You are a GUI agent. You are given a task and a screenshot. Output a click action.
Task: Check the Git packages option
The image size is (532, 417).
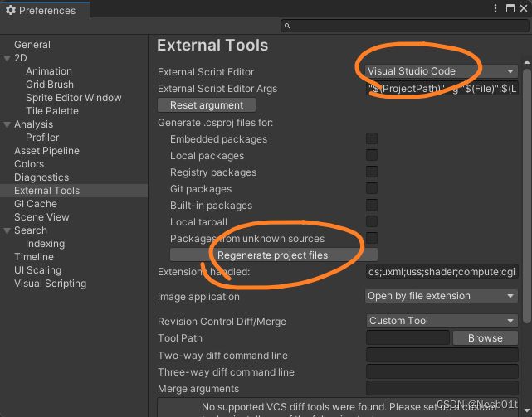[372, 188]
